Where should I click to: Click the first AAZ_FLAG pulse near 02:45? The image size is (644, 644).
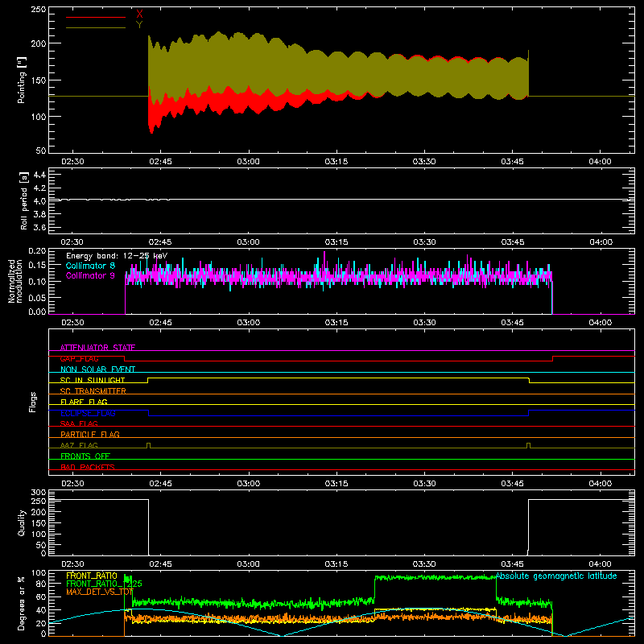point(149,445)
